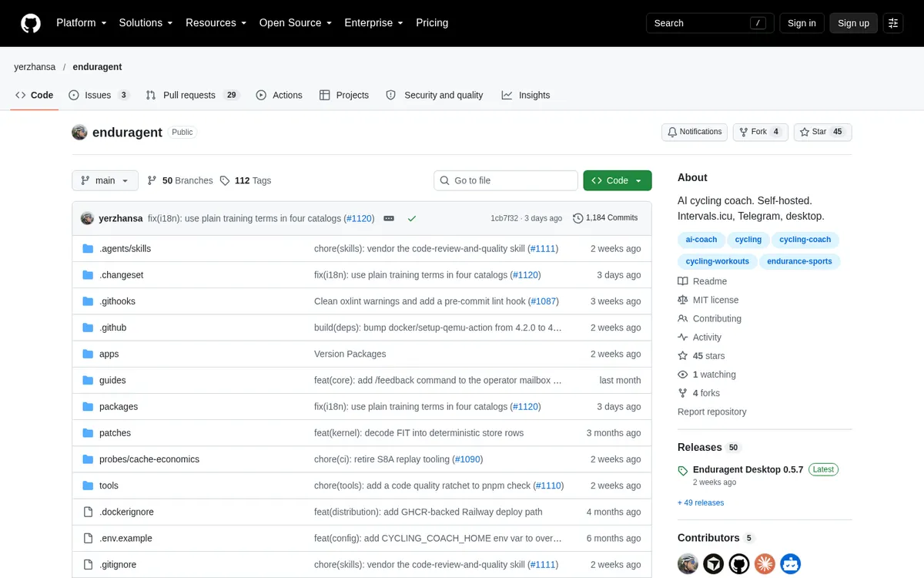Click the .agents/skills folder icon
The width and height of the screenshot is (924, 578).
tap(88, 248)
